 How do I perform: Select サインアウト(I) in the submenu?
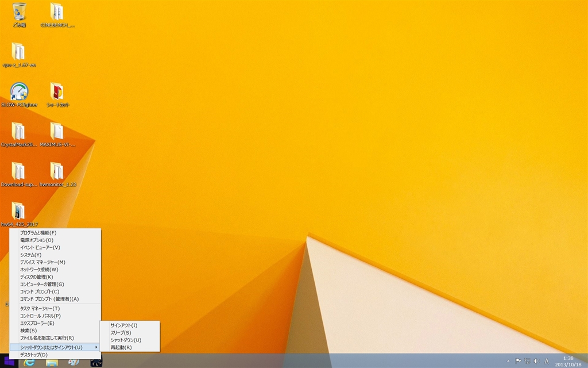(130, 325)
